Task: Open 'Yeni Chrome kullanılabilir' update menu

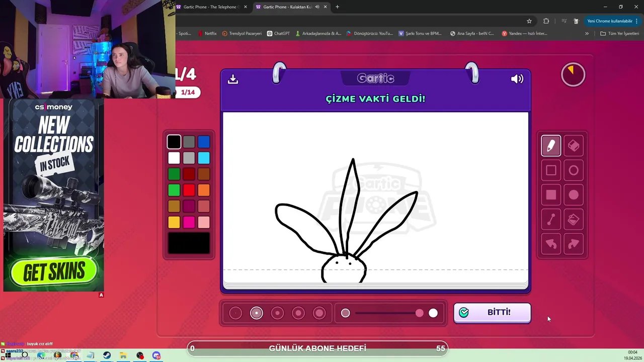Action: point(613,21)
